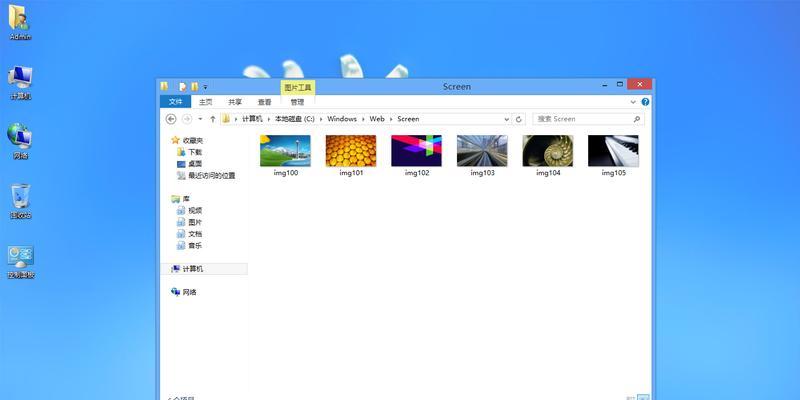Screen dimensions: 800x400
Task: Expand breadcrumb arrow after Web
Action: [x=391, y=119]
